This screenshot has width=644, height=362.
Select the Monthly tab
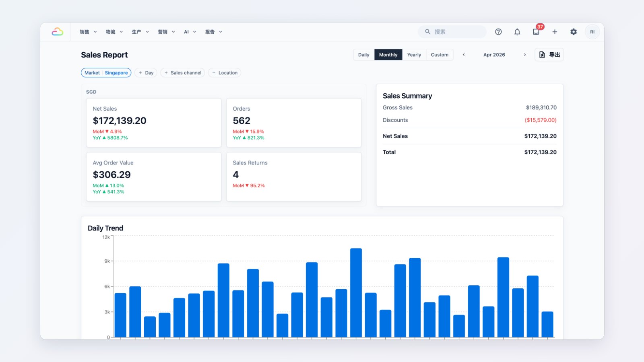(388, 55)
